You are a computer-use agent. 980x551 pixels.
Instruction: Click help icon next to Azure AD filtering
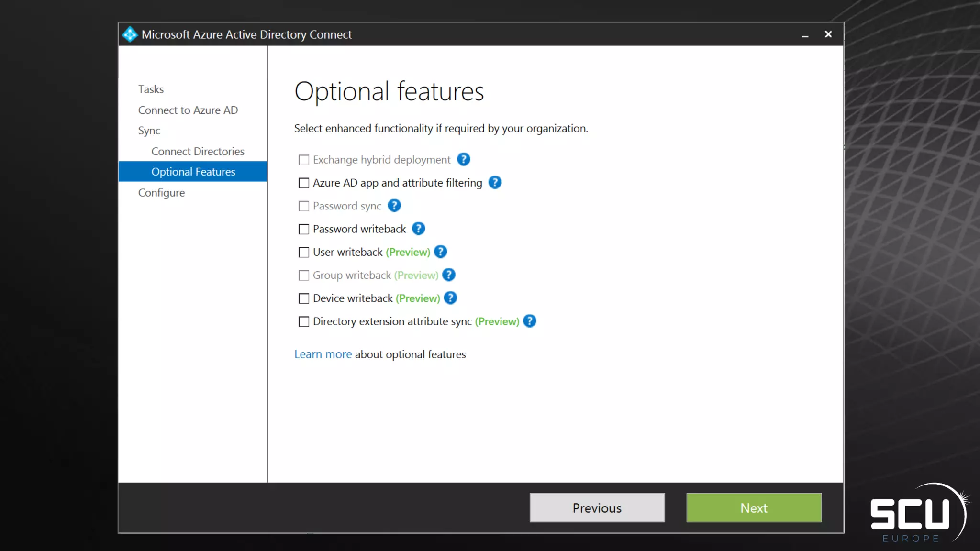[x=495, y=182]
